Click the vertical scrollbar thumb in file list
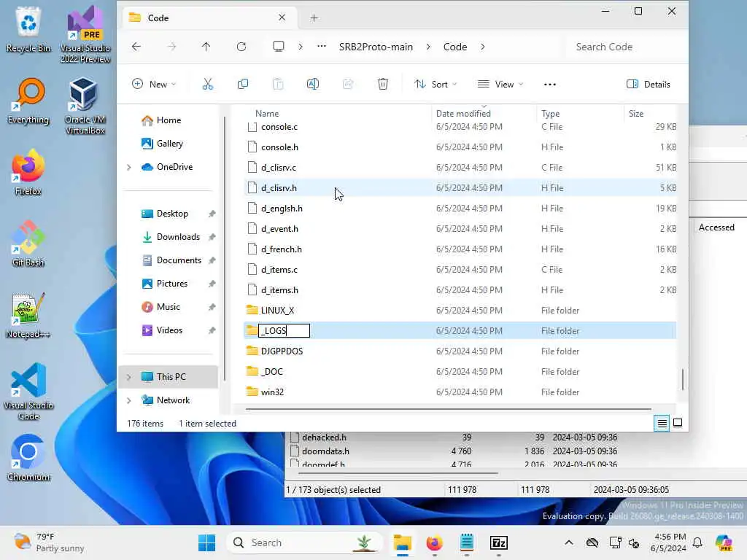The image size is (747, 560). point(683,379)
